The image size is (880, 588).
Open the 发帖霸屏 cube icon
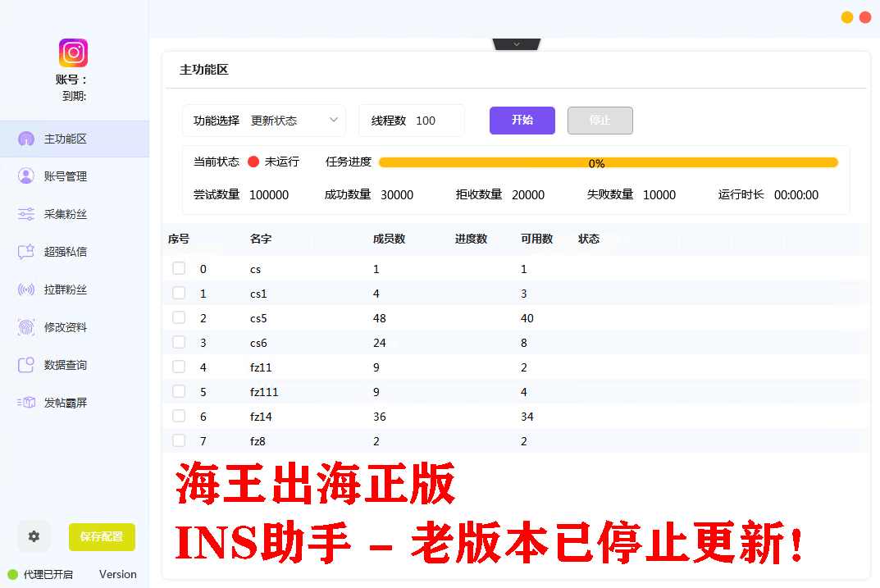(26, 403)
